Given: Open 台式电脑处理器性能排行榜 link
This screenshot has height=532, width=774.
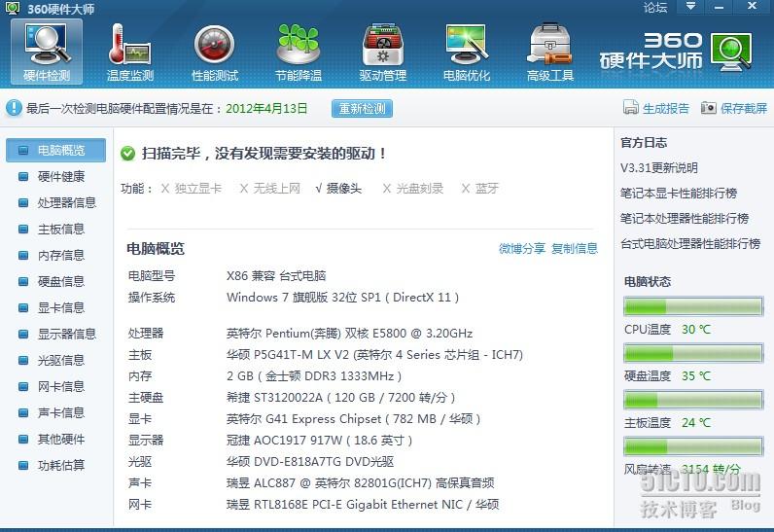Looking at the screenshot, I should tap(690, 243).
